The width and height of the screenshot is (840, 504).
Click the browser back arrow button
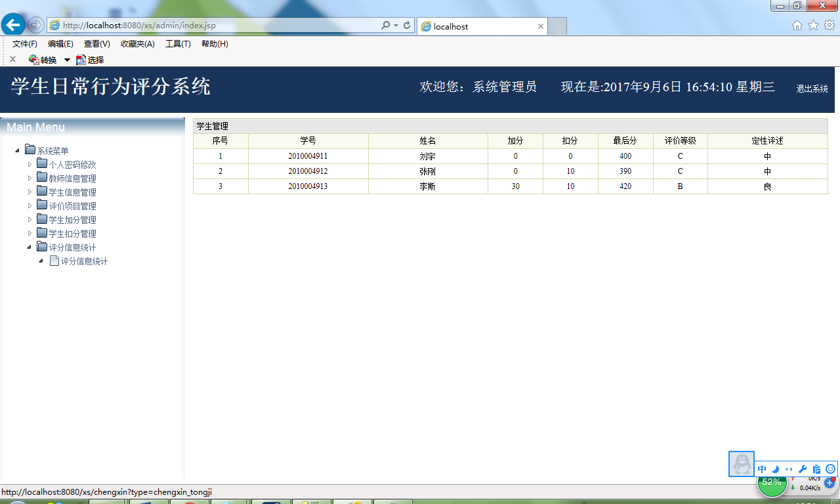click(x=13, y=25)
